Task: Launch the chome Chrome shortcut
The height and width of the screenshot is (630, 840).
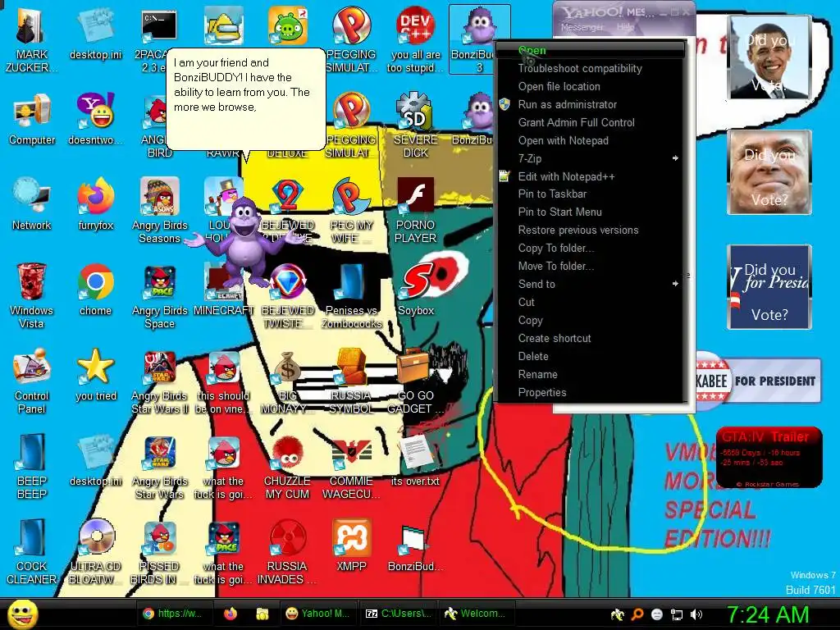Action: coord(95,290)
